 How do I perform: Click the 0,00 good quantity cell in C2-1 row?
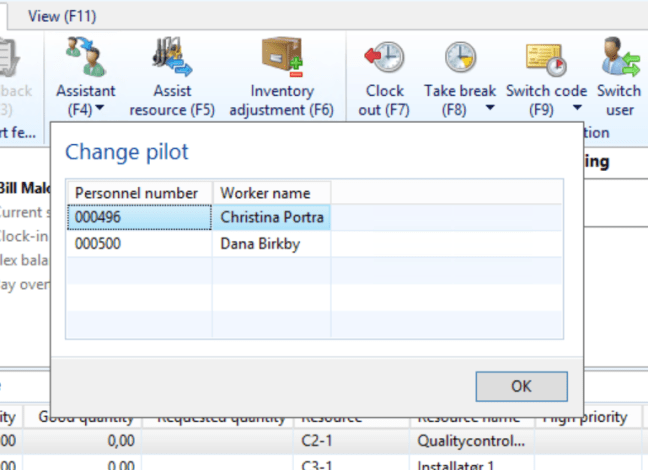click(83, 441)
